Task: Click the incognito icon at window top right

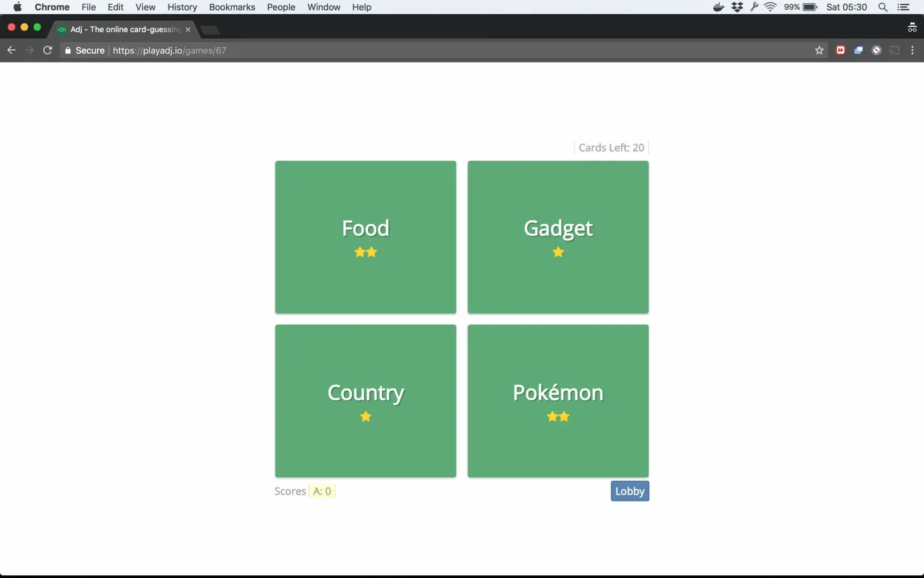Action: coord(912,28)
